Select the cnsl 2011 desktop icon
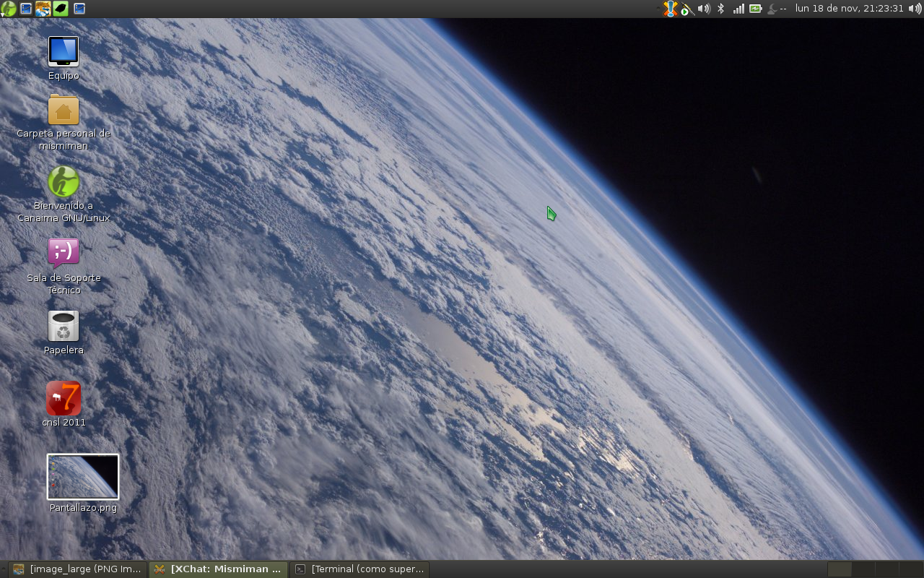This screenshot has width=924, height=578. pyautogui.click(x=64, y=405)
